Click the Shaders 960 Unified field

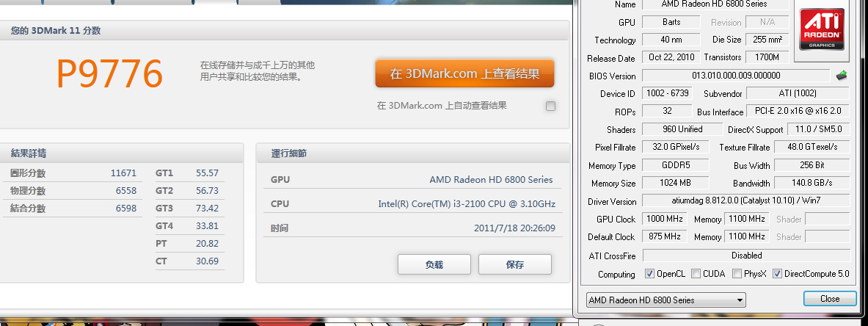point(682,129)
